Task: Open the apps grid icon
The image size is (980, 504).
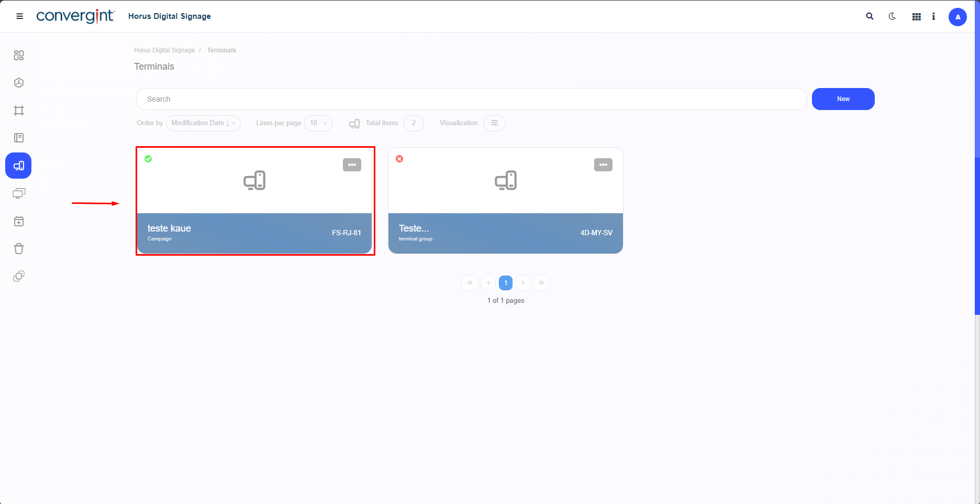Action: pos(916,17)
